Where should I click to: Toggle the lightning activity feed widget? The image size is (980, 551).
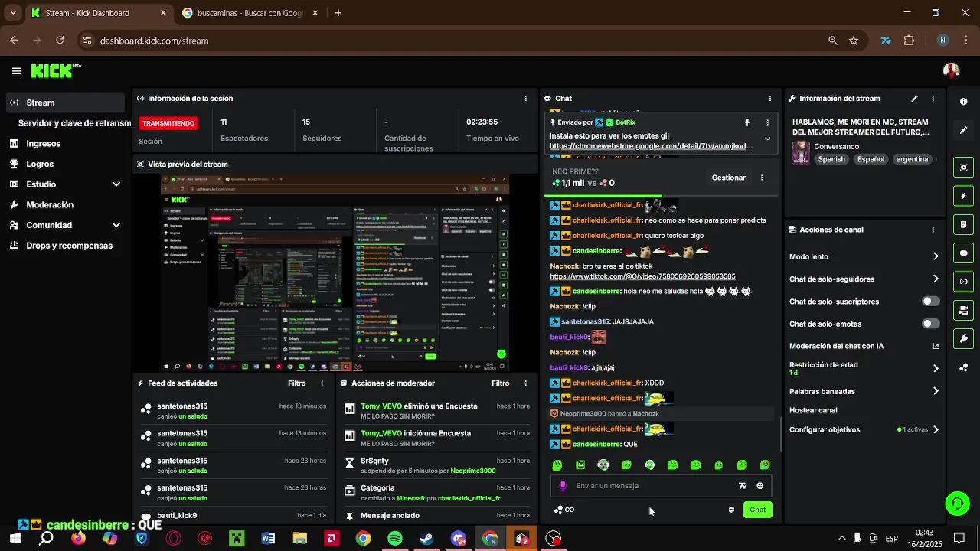click(x=963, y=196)
